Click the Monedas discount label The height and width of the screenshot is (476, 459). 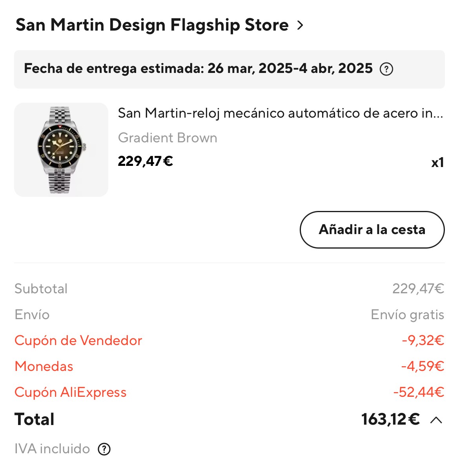[x=44, y=366]
